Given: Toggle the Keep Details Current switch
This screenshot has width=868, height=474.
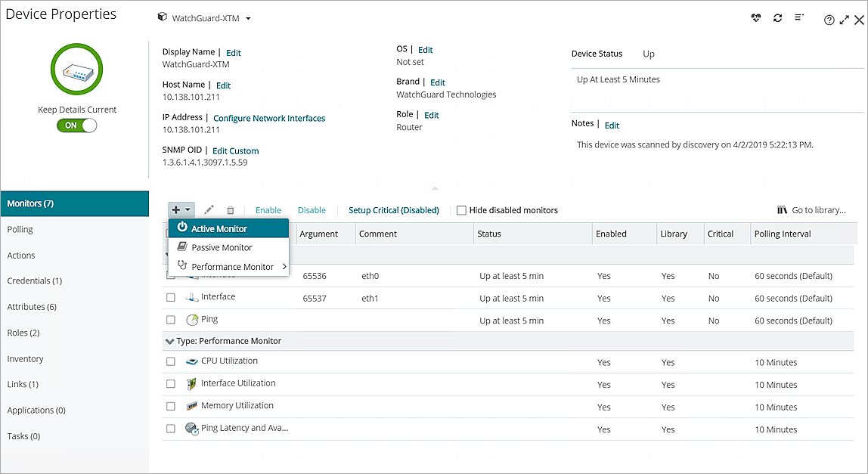Looking at the screenshot, I should [77, 125].
